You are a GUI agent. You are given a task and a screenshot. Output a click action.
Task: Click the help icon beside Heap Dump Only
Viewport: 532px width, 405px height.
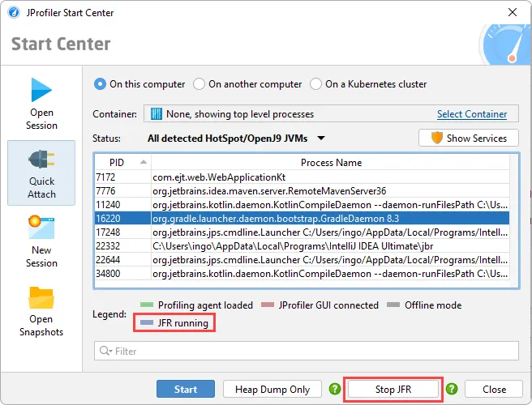(335, 389)
